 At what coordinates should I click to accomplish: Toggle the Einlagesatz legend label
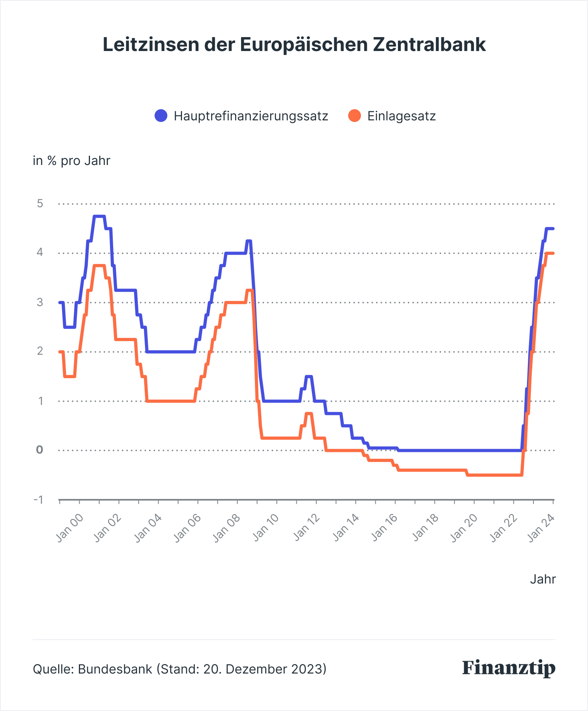(x=402, y=116)
